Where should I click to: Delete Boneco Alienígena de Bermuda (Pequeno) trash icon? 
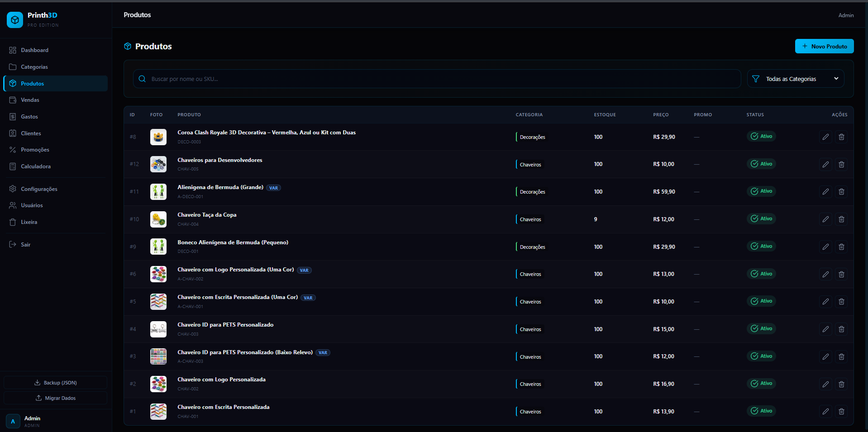841,247
